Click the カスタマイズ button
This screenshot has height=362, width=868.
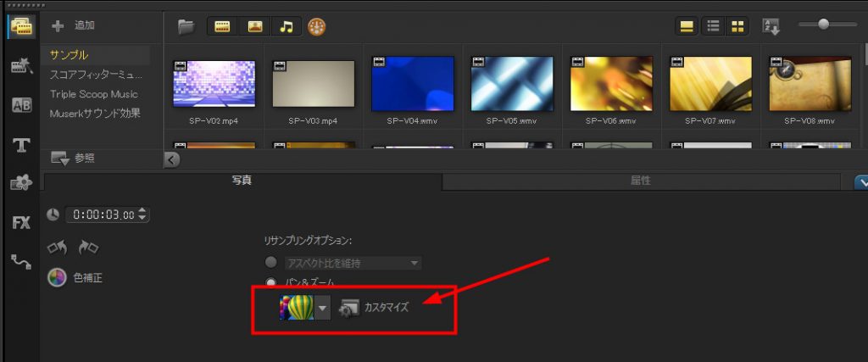[x=374, y=308]
